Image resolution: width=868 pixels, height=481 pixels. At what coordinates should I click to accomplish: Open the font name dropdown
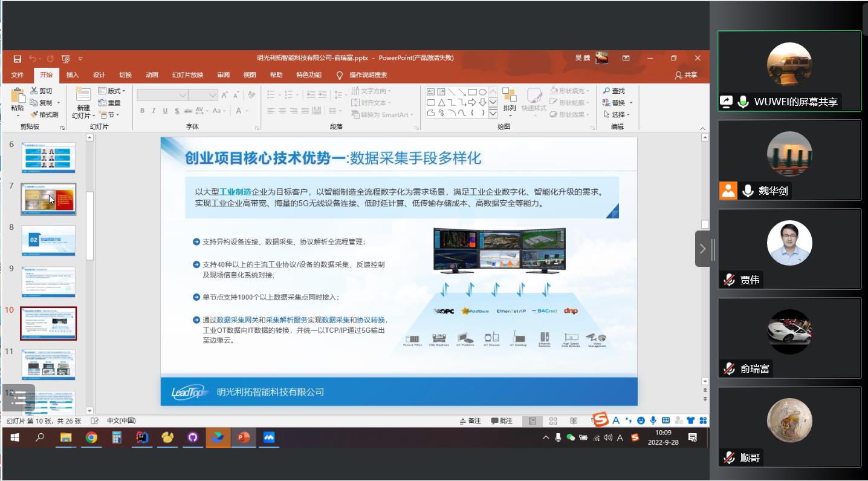click(183, 95)
